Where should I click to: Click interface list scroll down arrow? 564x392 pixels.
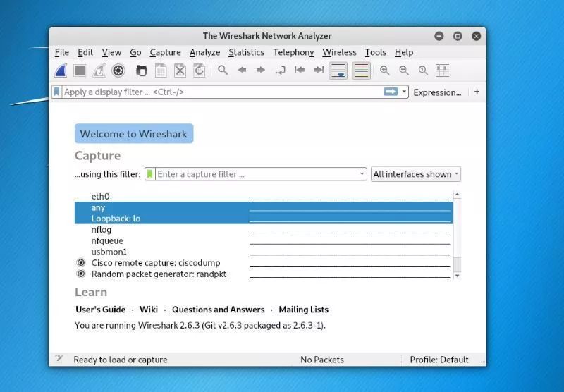[x=457, y=276]
